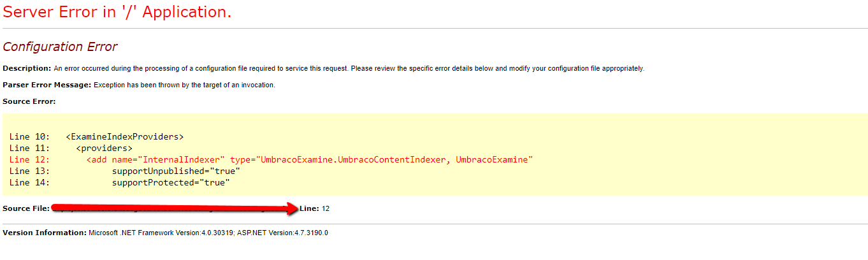Viewport: 868px width, 260px height.
Task: Click the red arrow's head near 'Line:'
Action: [293, 208]
